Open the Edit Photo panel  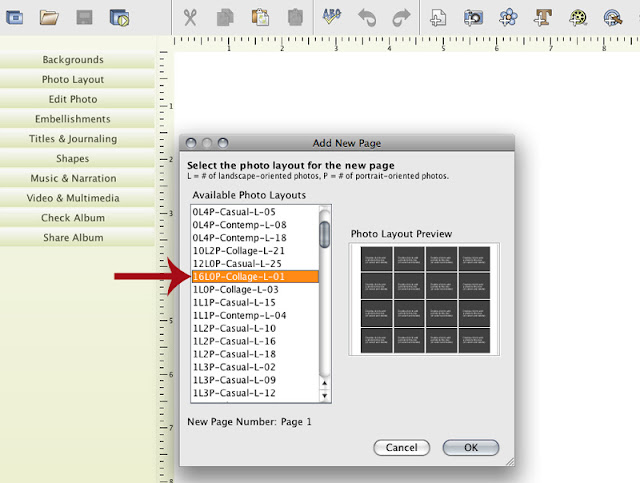tap(77, 99)
